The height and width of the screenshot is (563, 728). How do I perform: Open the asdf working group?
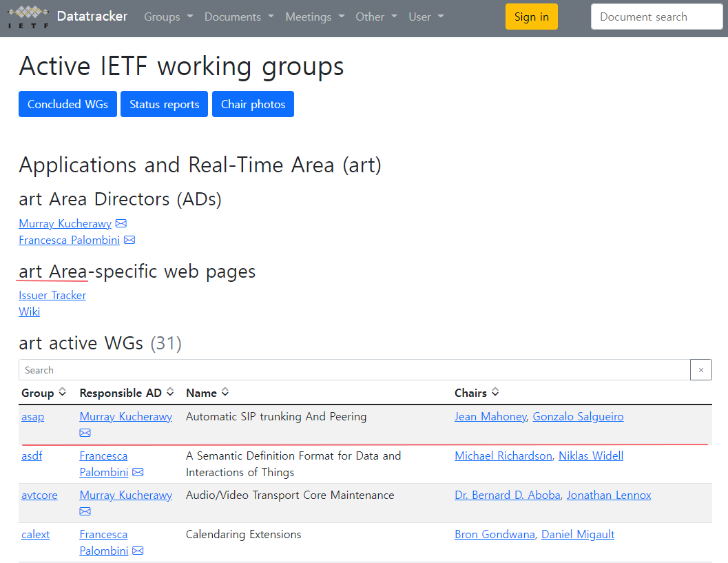tap(32, 455)
